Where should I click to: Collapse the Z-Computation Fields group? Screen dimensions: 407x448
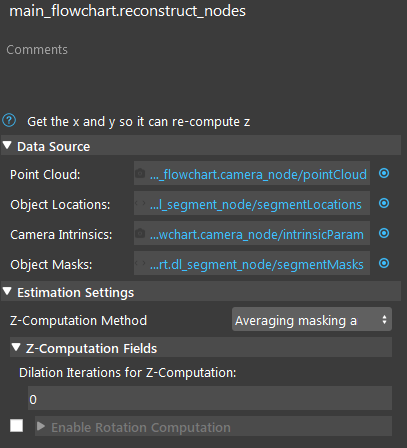point(16,347)
